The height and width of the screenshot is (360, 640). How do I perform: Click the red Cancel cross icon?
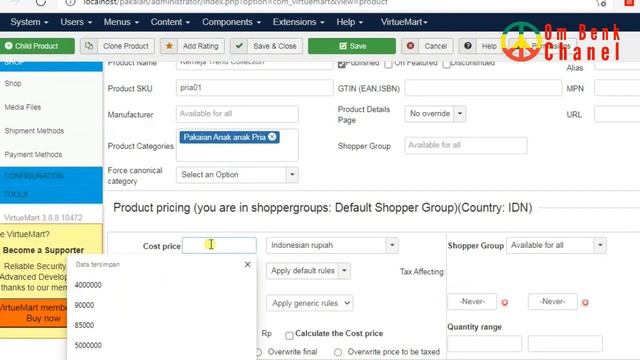tap(411, 46)
